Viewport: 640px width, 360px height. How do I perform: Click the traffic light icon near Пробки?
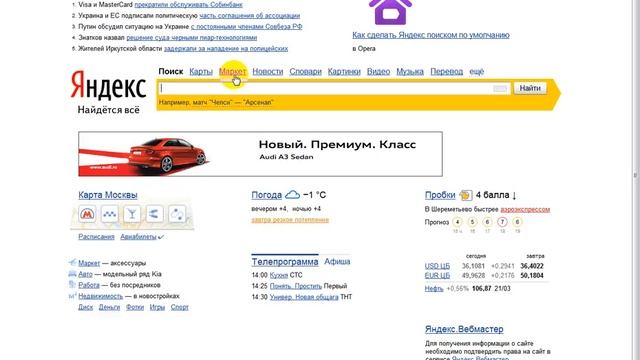(465, 195)
